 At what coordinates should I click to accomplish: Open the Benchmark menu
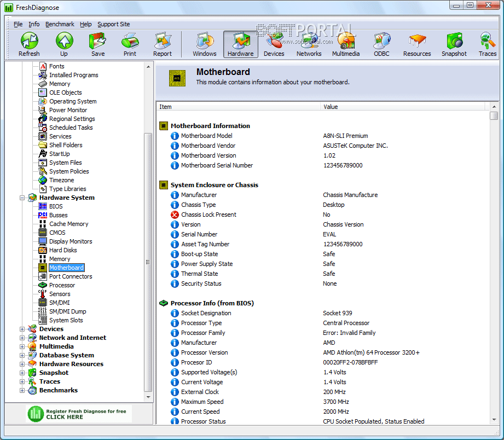tap(60, 24)
